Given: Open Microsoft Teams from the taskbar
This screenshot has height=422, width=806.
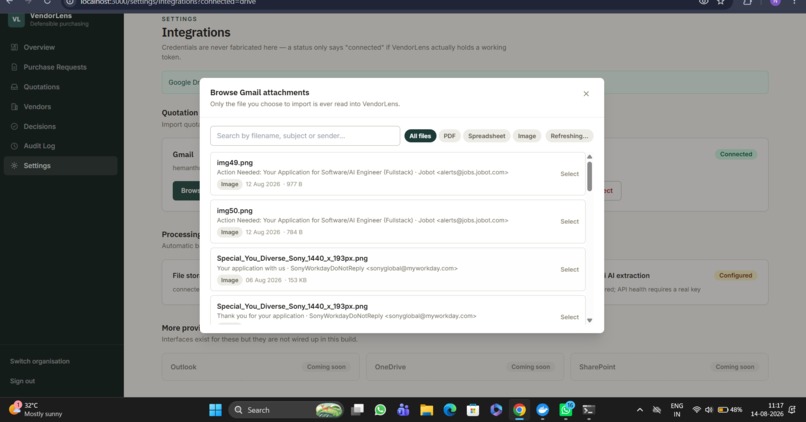Looking at the screenshot, I should (404, 410).
